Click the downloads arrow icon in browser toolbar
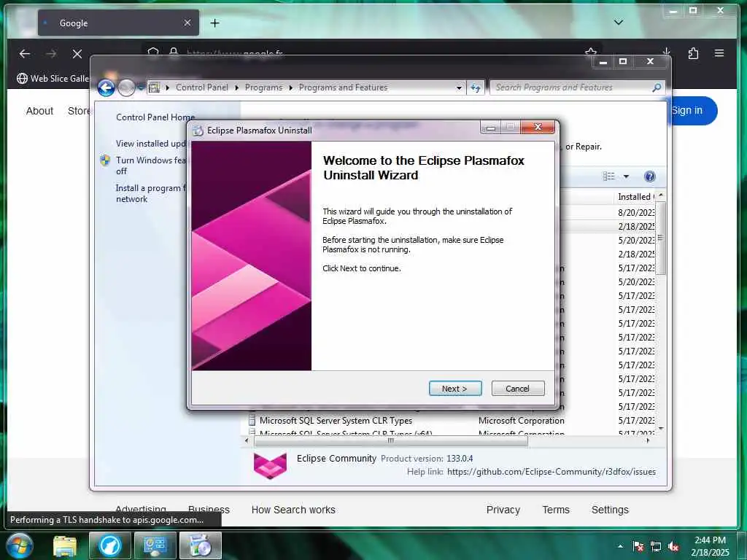 tap(667, 51)
